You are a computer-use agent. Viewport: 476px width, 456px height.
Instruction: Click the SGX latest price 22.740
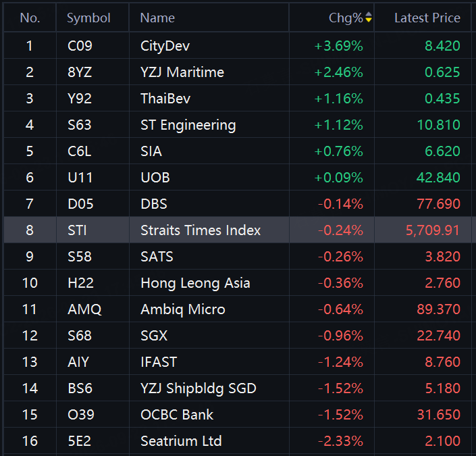click(438, 335)
